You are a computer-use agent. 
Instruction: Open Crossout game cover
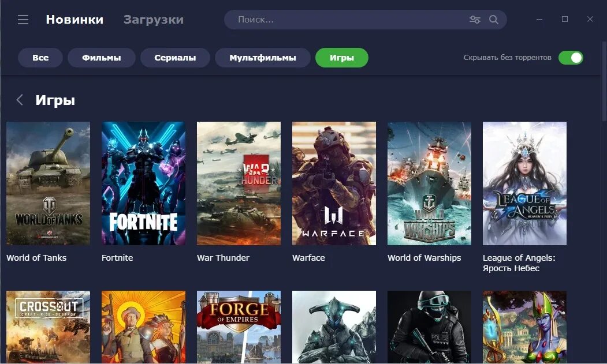click(48, 327)
